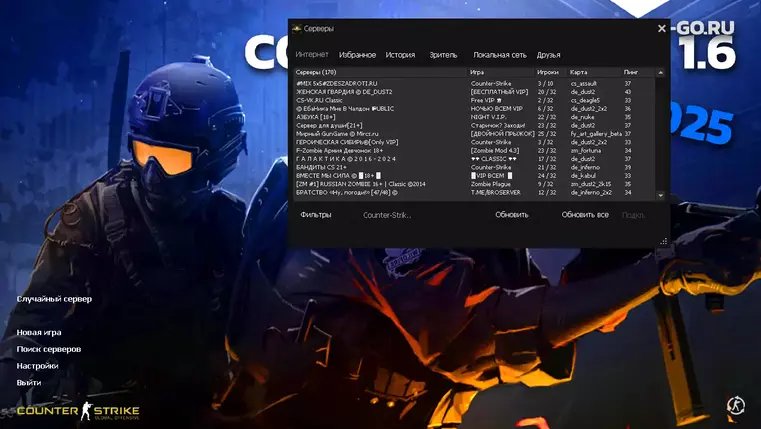The width and height of the screenshot is (761, 429).
Task: Open Настройки from the main menu
Action: point(37,366)
